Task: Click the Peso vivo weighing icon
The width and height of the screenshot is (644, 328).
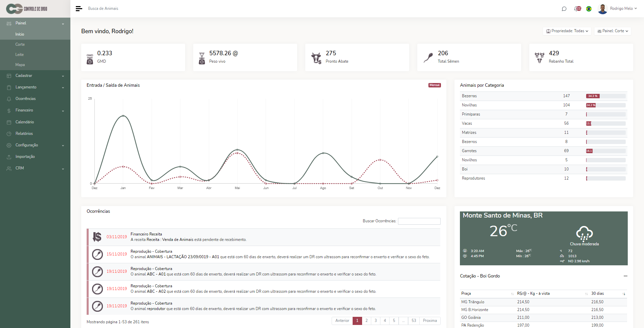Action: click(202, 58)
